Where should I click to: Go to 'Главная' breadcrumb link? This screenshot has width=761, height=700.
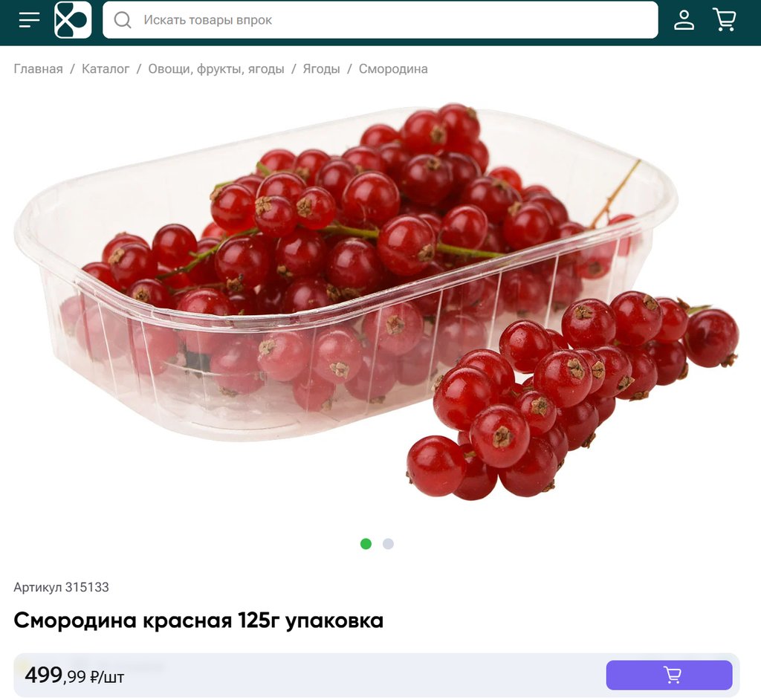39,69
